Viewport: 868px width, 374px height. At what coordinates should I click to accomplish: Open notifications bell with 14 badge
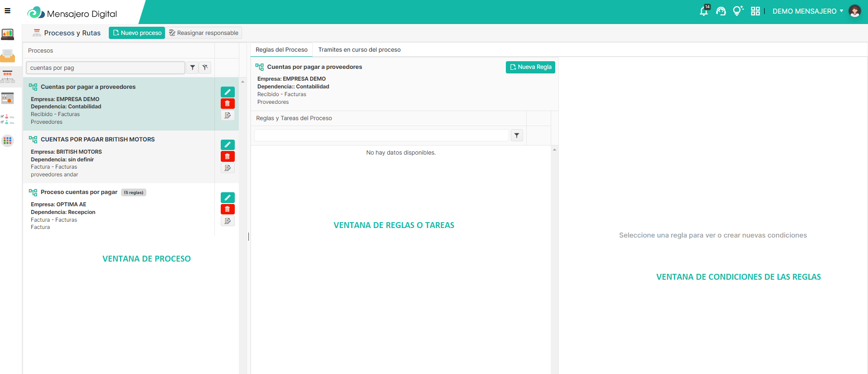tap(704, 11)
